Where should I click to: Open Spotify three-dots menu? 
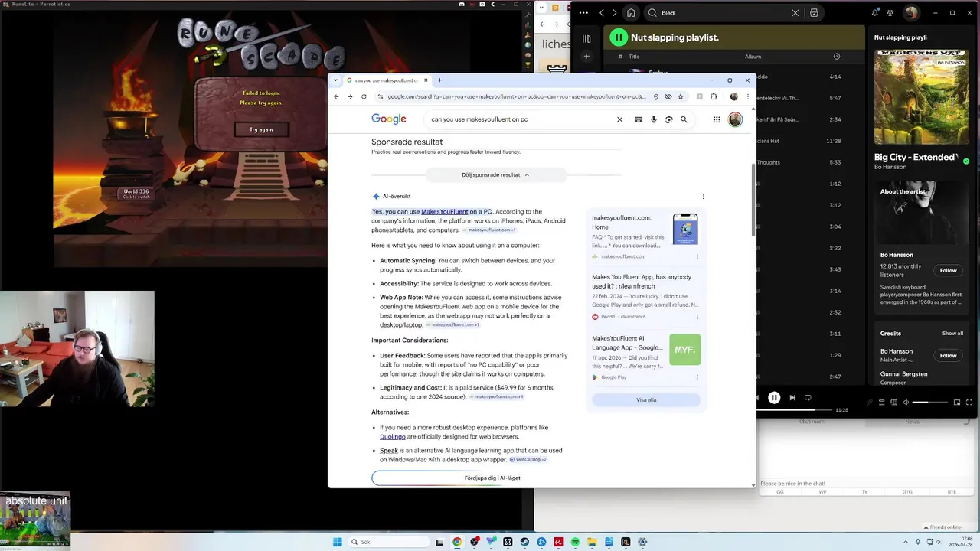coord(583,13)
